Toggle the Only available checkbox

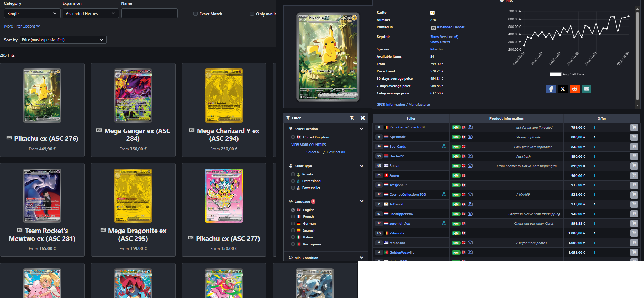(x=252, y=14)
